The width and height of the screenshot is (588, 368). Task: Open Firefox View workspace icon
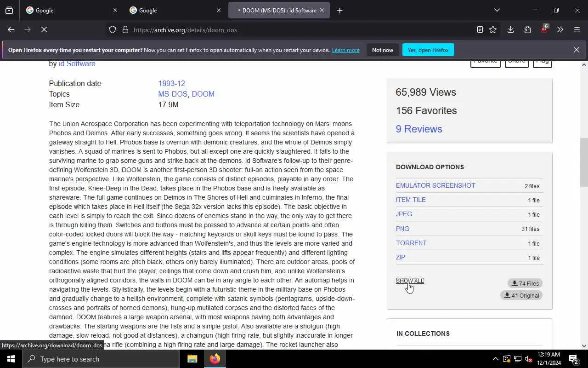click(x=9, y=10)
